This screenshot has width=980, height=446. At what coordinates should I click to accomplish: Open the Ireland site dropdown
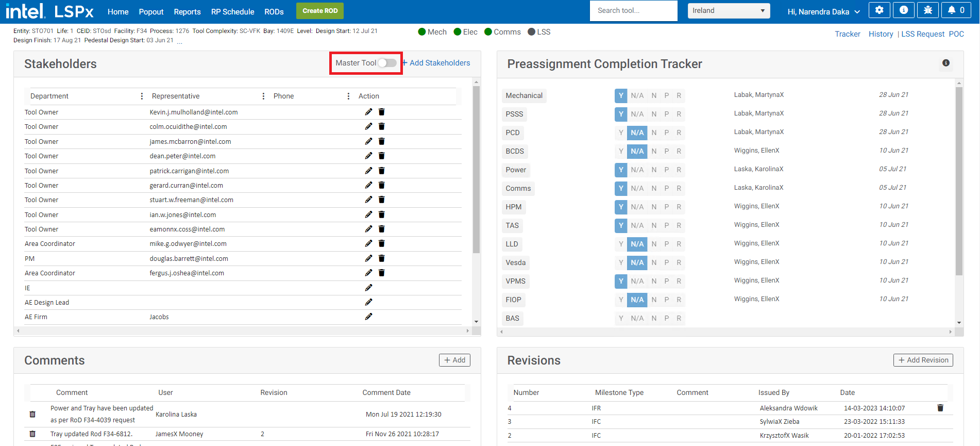728,11
